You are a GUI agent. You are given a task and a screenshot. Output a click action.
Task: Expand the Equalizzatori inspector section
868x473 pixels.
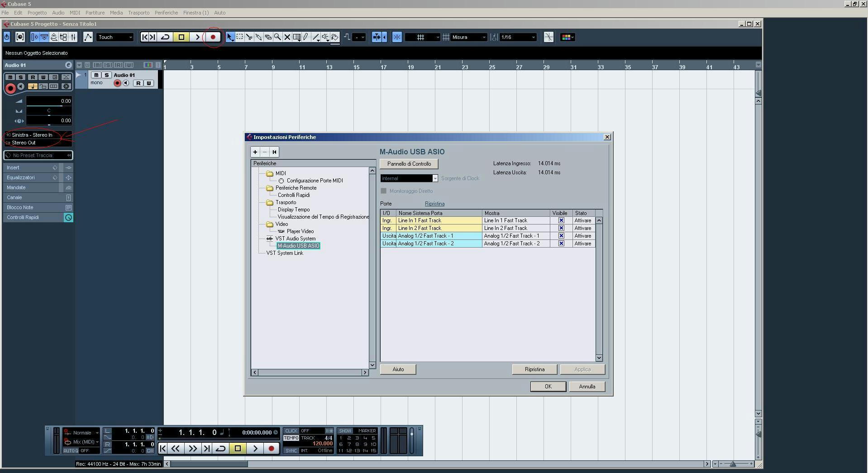tap(21, 177)
